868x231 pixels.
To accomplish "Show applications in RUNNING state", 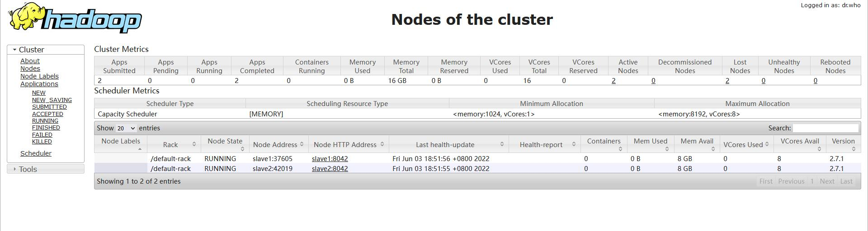I will click(x=45, y=121).
